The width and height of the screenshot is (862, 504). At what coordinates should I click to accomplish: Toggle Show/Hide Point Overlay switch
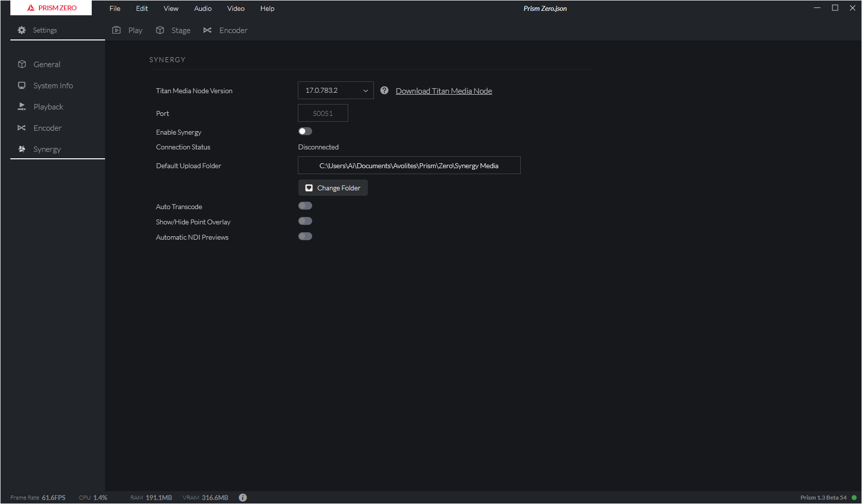(305, 221)
